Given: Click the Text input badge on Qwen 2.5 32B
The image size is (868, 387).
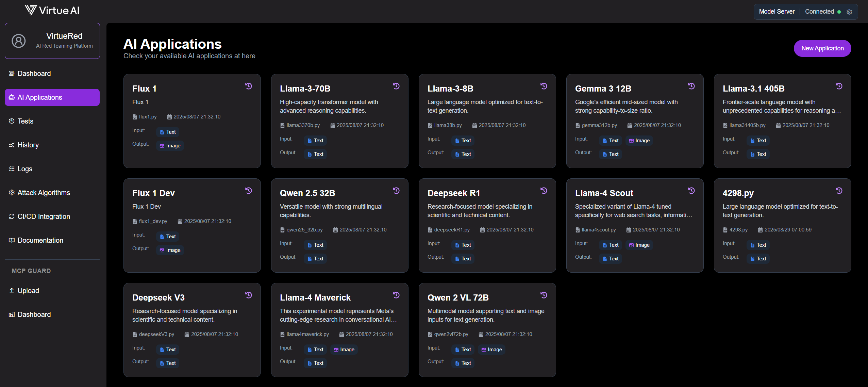Looking at the screenshot, I should pos(315,245).
